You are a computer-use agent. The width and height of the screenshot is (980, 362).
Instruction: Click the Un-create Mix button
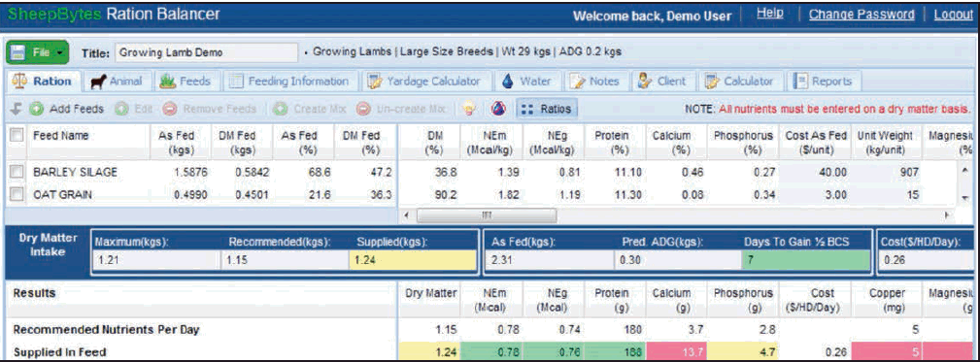point(401,109)
